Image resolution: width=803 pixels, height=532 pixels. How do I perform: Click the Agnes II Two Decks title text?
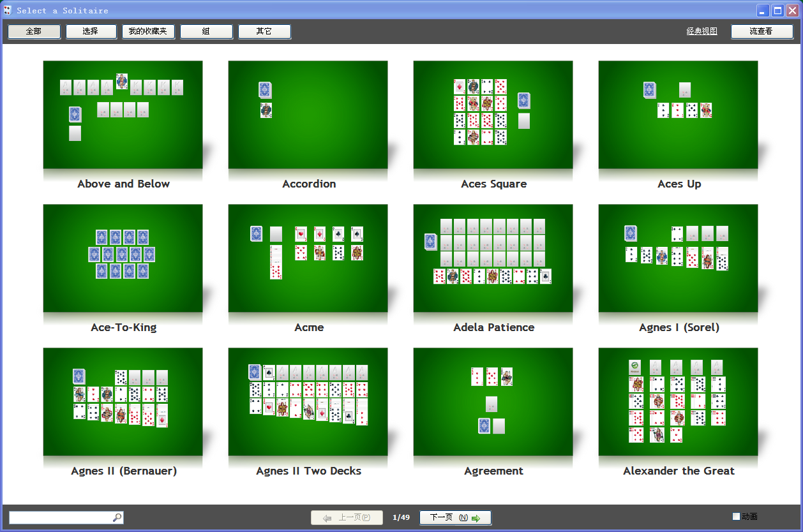(x=308, y=471)
